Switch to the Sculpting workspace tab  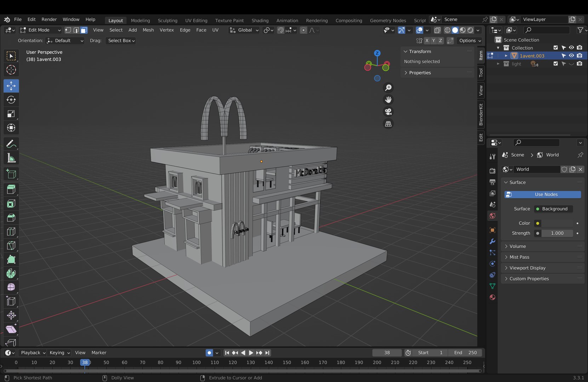tap(167, 21)
